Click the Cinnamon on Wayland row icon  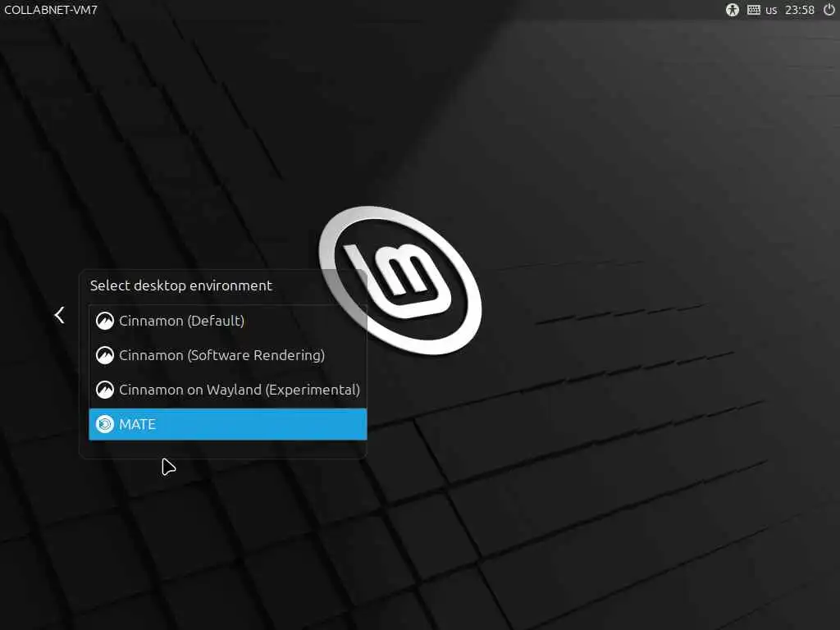coord(105,390)
